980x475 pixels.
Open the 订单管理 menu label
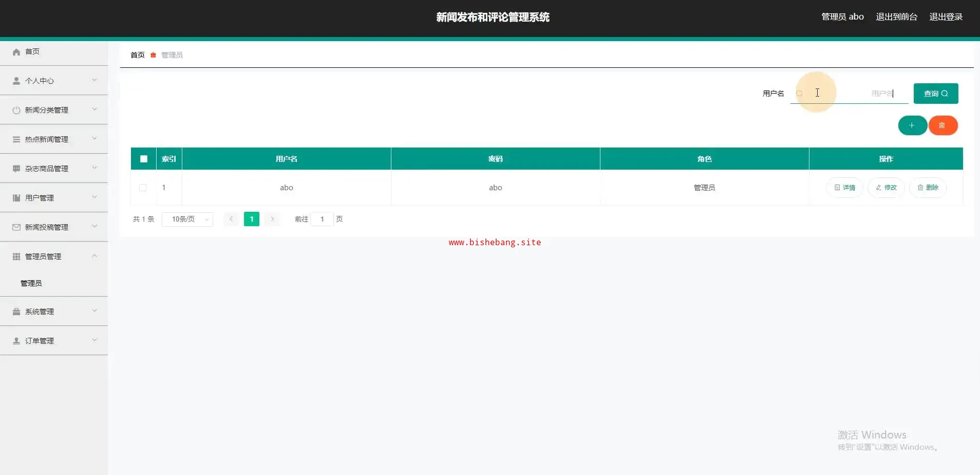pyautogui.click(x=40, y=341)
